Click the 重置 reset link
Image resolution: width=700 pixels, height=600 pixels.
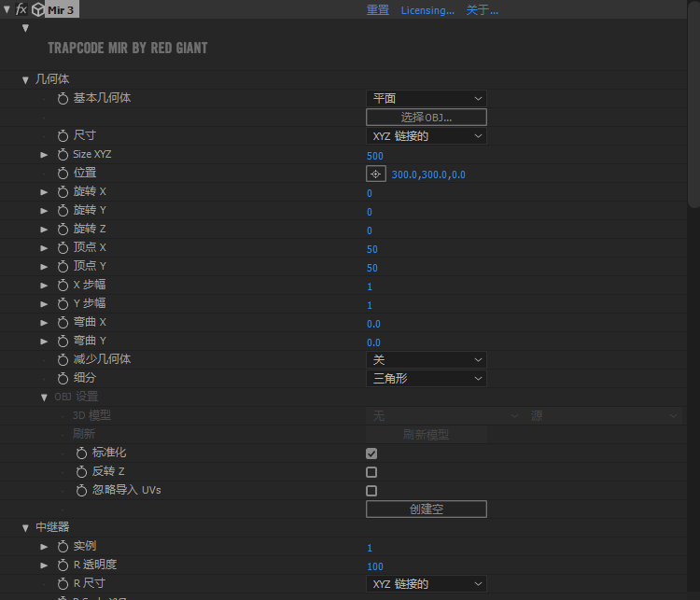pos(378,10)
